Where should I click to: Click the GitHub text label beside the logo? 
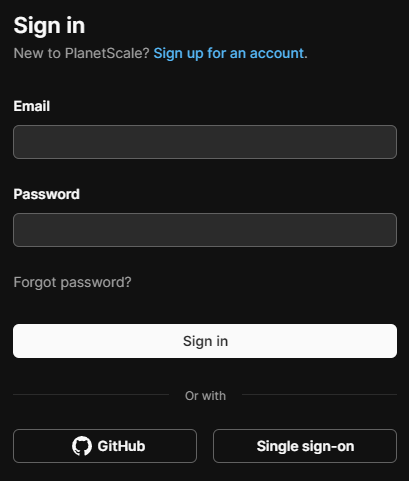(121, 446)
